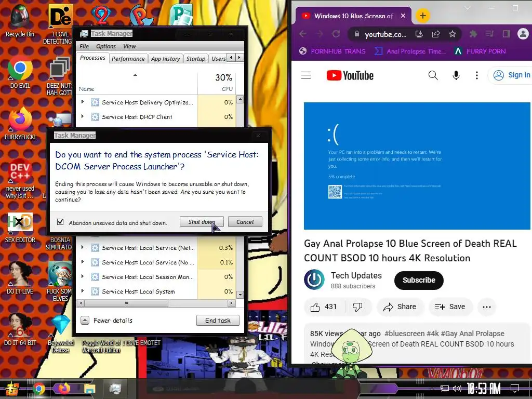This screenshot has width=532, height=399.
Task: Click the install app icon in address bar
Action: coord(419,34)
